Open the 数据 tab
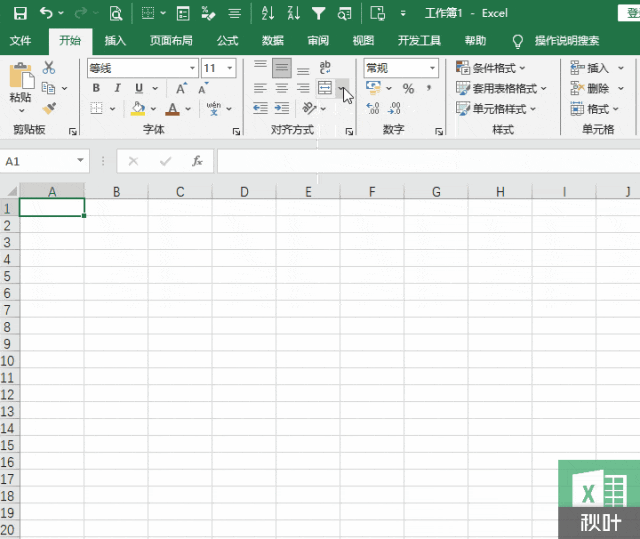 point(273,40)
